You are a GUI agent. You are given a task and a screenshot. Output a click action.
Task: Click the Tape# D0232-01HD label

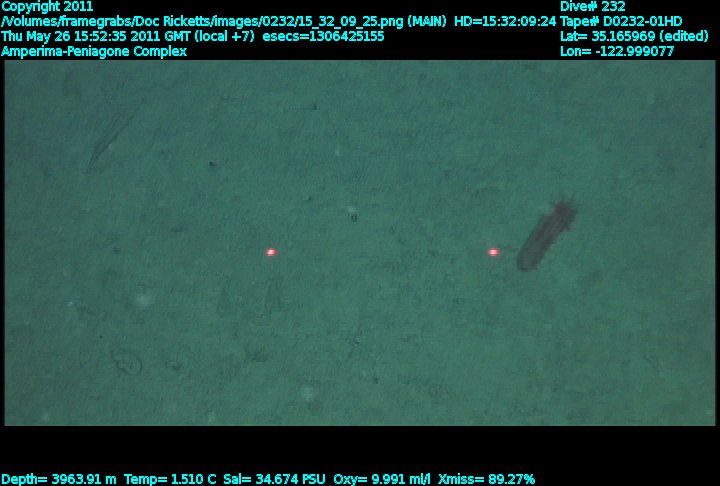[621, 22]
